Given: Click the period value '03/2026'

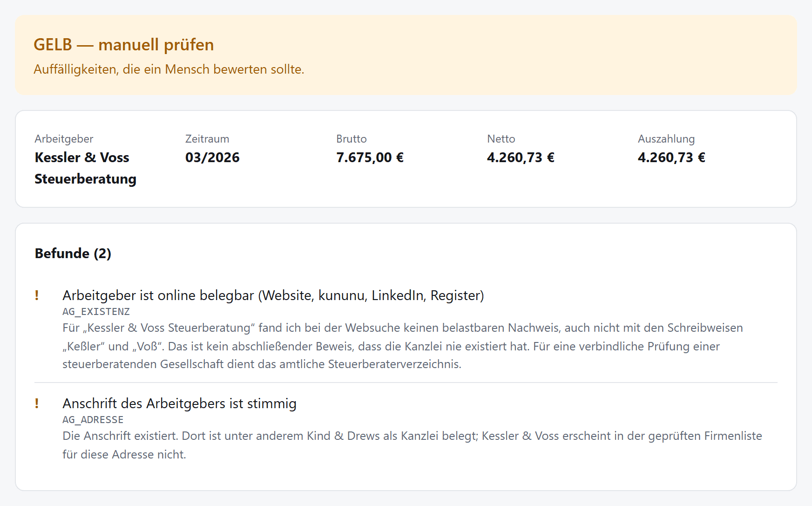Looking at the screenshot, I should click(212, 157).
